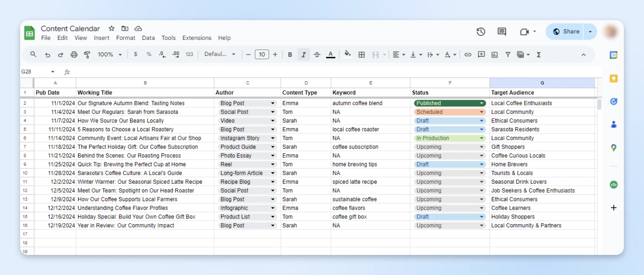Open the fill color picker
The height and width of the screenshot is (275, 644).
tap(347, 54)
